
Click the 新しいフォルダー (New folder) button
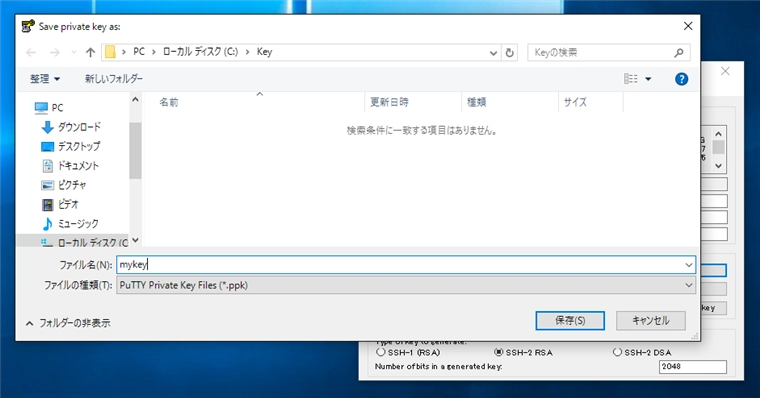coord(114,79)
